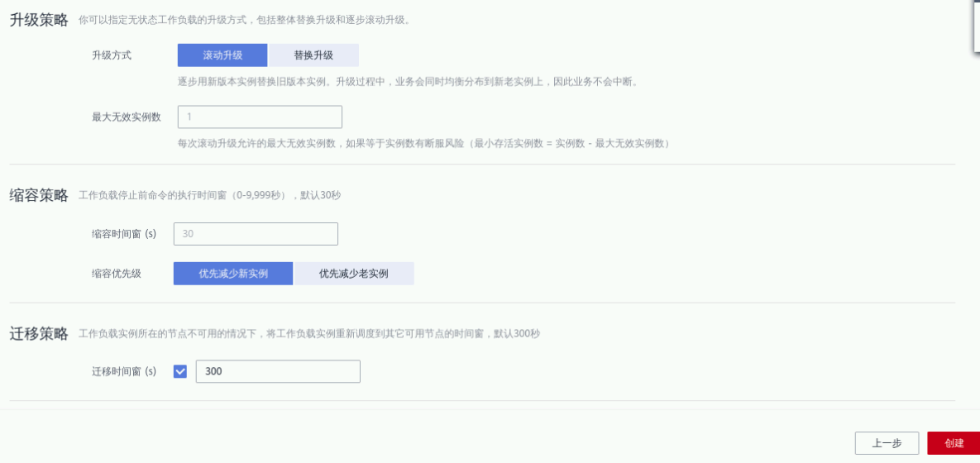Choose 优先减少老实例 scale-in priority
The height and width of the screenshot is (463, 980).
point(353,274)
